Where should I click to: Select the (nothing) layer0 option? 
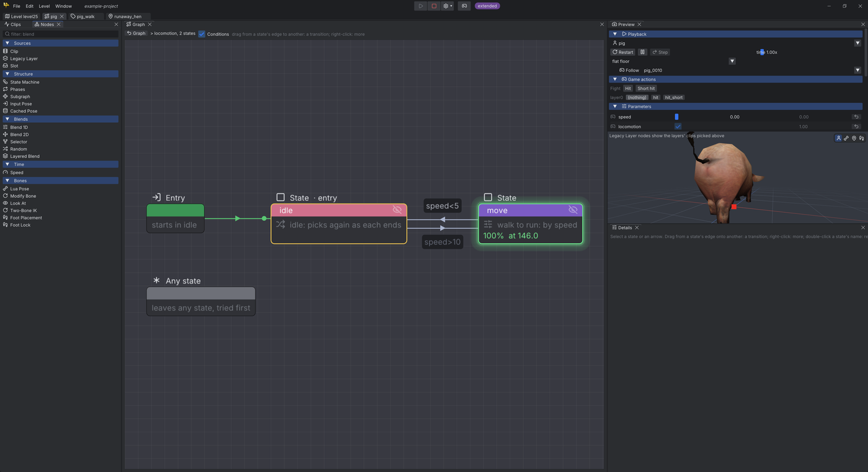point(637,97)
